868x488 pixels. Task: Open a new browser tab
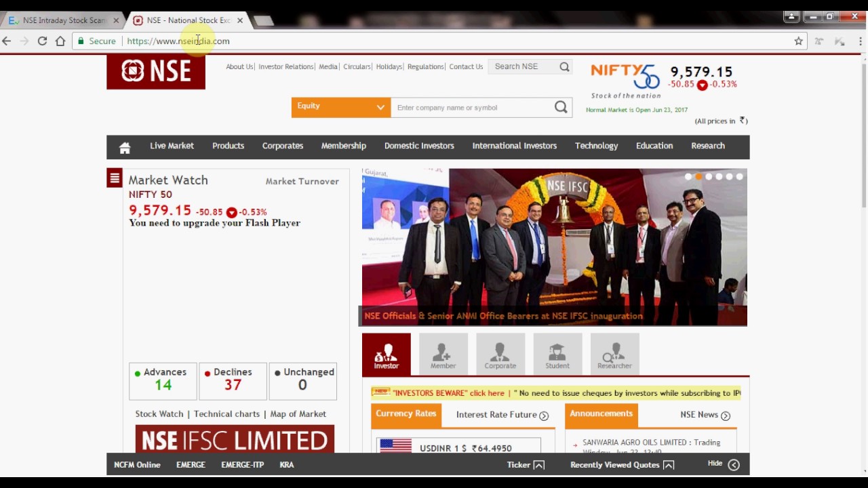[x=264, y=21]
